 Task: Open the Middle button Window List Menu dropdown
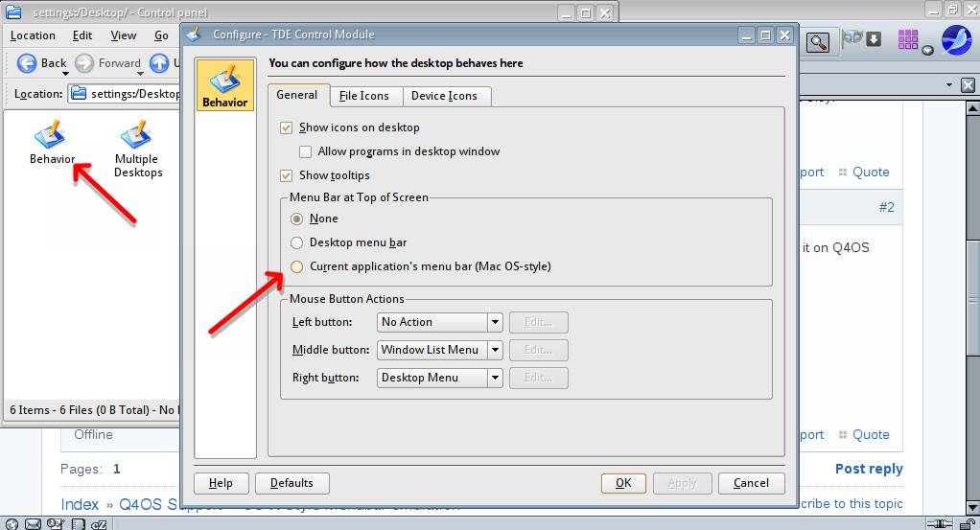pyautogui.click(x=495, y=350)
